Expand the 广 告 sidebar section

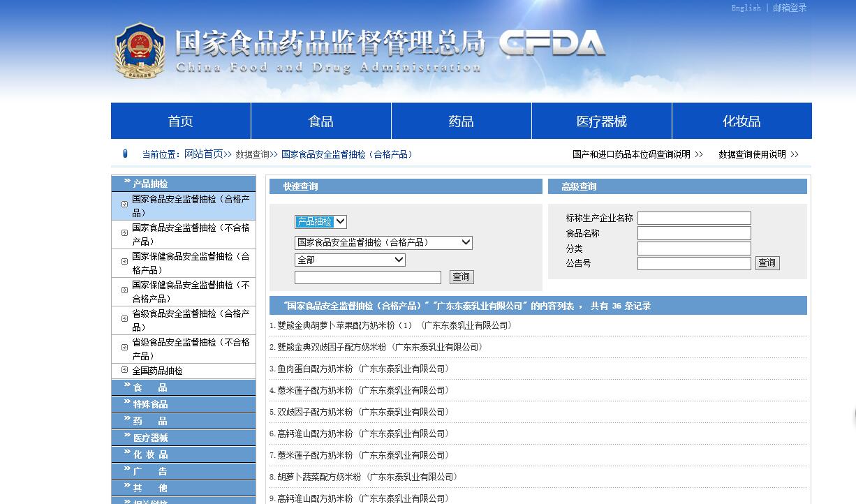(x=184, y=471)
